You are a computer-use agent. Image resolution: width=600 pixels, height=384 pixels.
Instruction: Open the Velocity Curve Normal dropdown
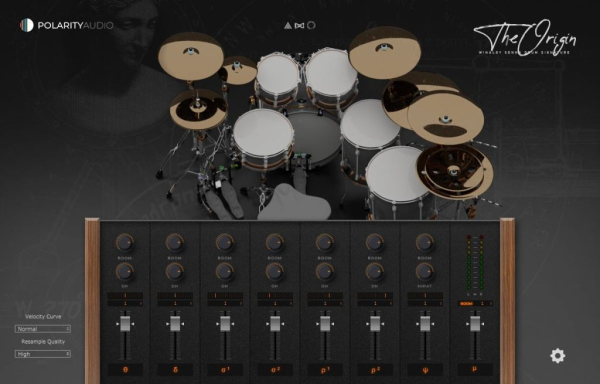[43, 329]
